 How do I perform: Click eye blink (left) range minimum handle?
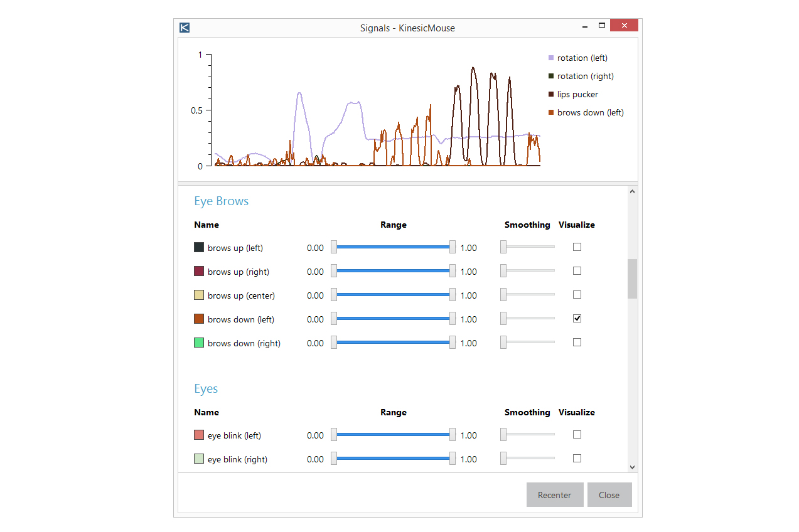[334, 435]
